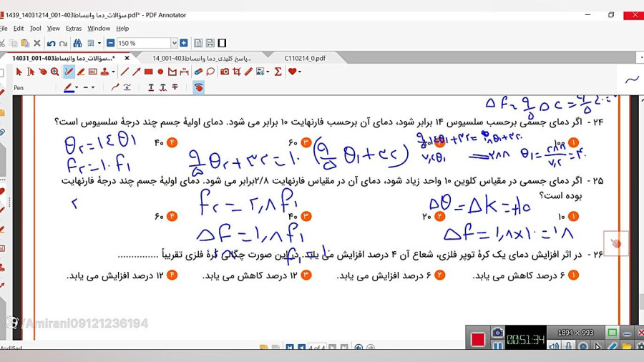Go to previous page in navigation bar
644x362 pixels.
[301, 347]
